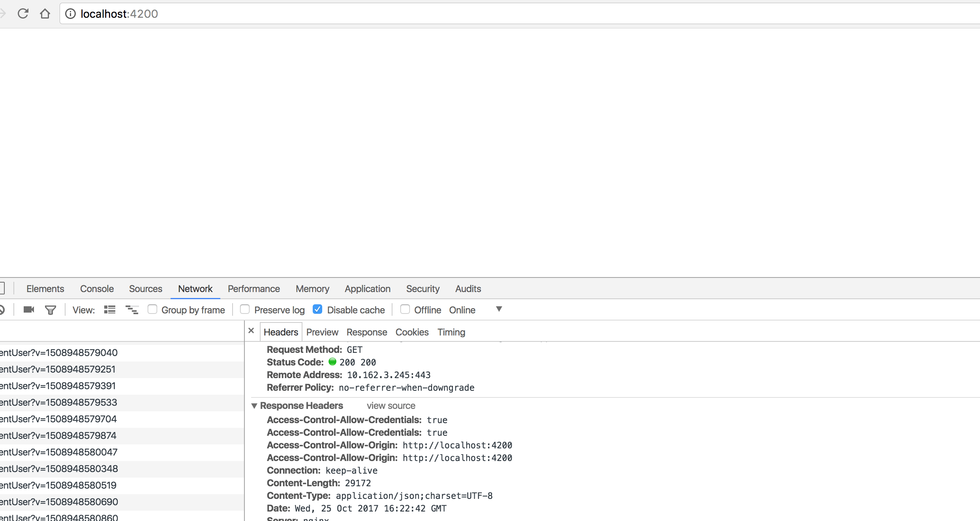Close the request details panel

251,331
